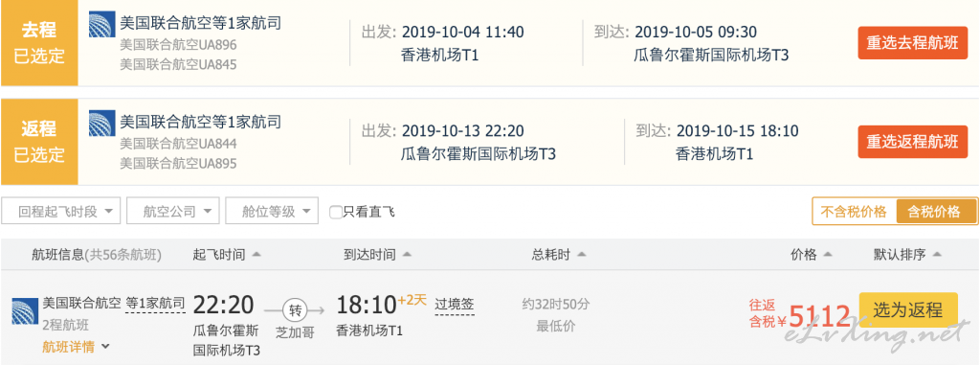Sort by price arrow (价格)
Image resolution: width=980 pixels, height=365 pixels.
point(828,255)
